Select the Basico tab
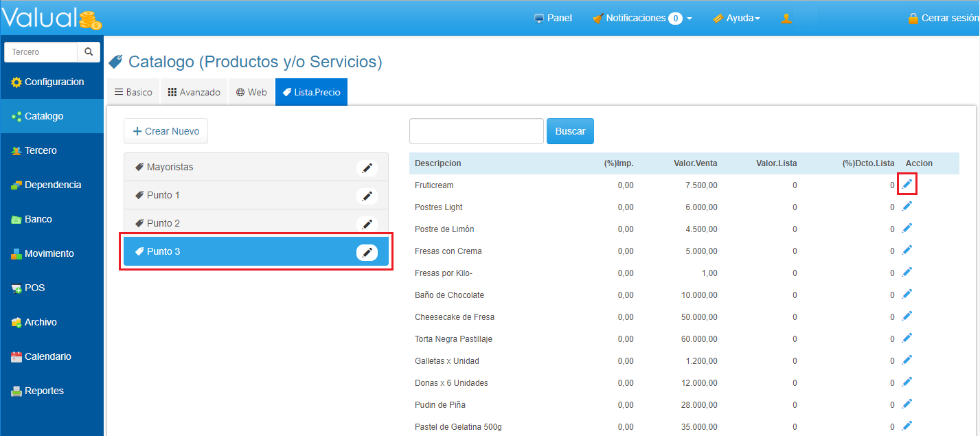Screen dimensions: 980x436 click(x=133, y=92)
